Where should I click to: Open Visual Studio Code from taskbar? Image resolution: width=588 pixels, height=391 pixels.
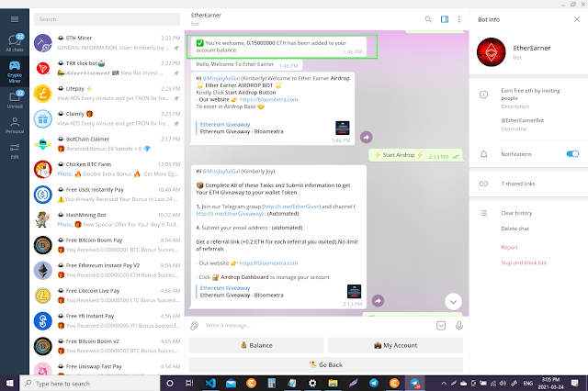(x=210, y=383)
